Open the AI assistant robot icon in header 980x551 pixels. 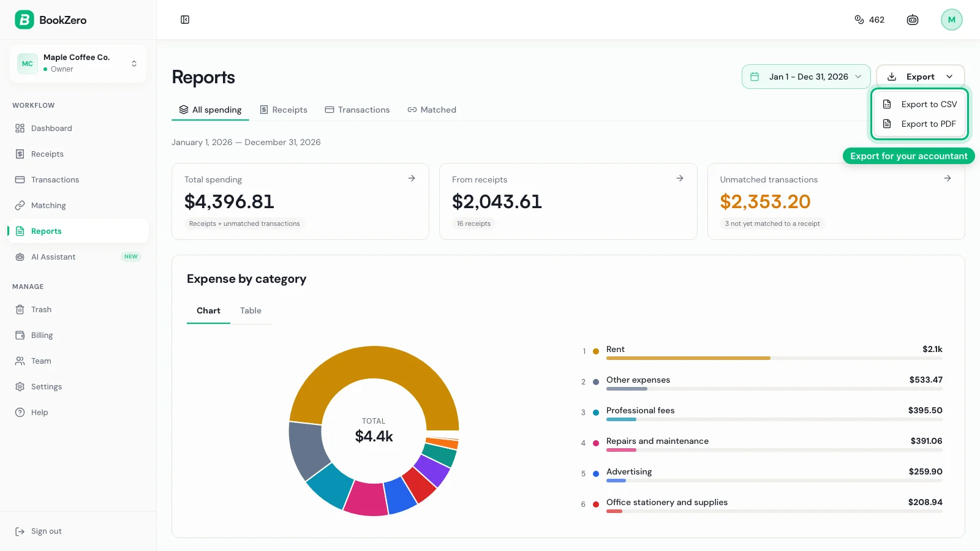tap(913, 20)
